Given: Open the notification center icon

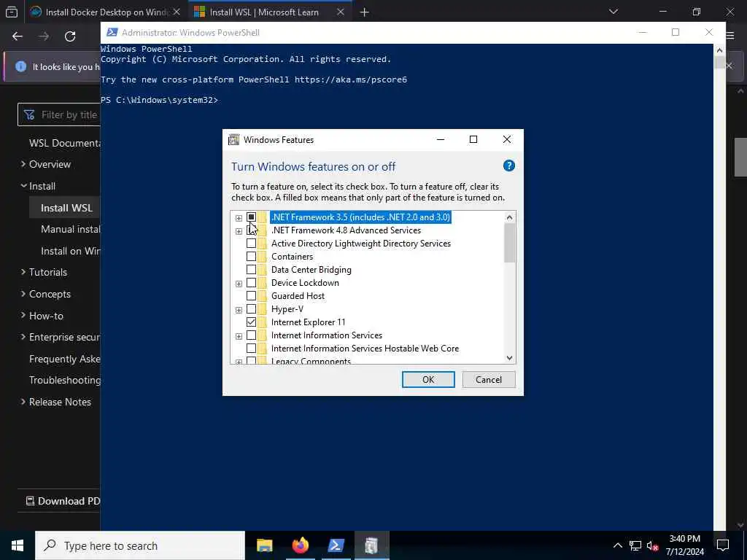Looking at the screenshot, I should [x=723, y=545].
